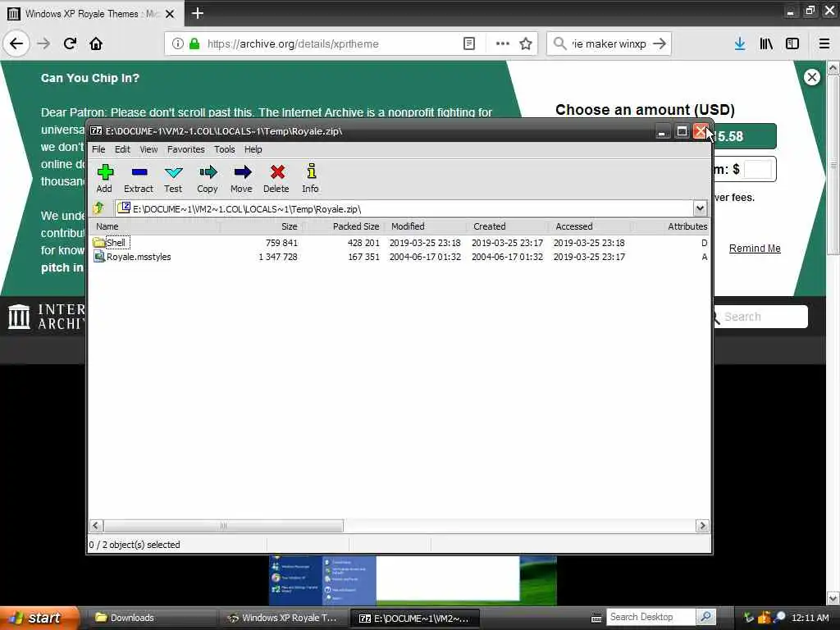Select the Royale.msstyles file icon
This screenshot has height=630, width=840.
pyautogui.click(x=98, y=257)
